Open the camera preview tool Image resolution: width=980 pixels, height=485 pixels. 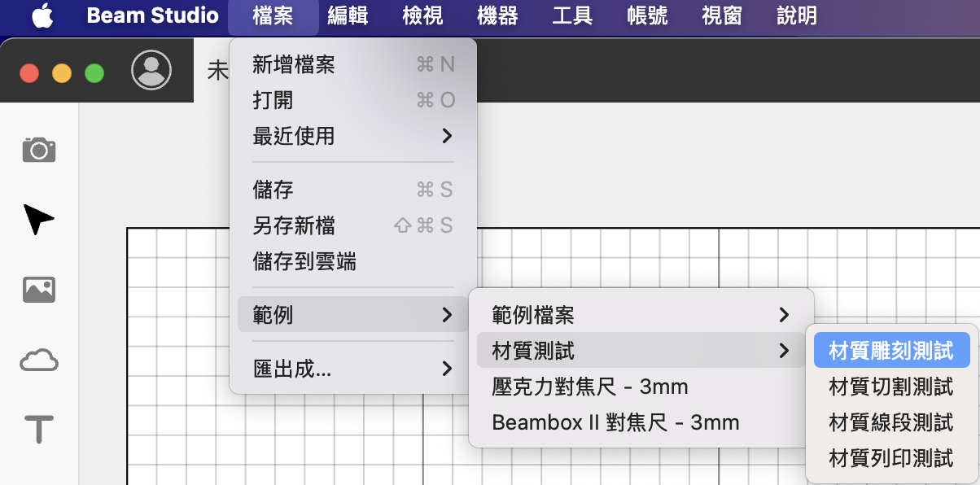coord(39,150)
